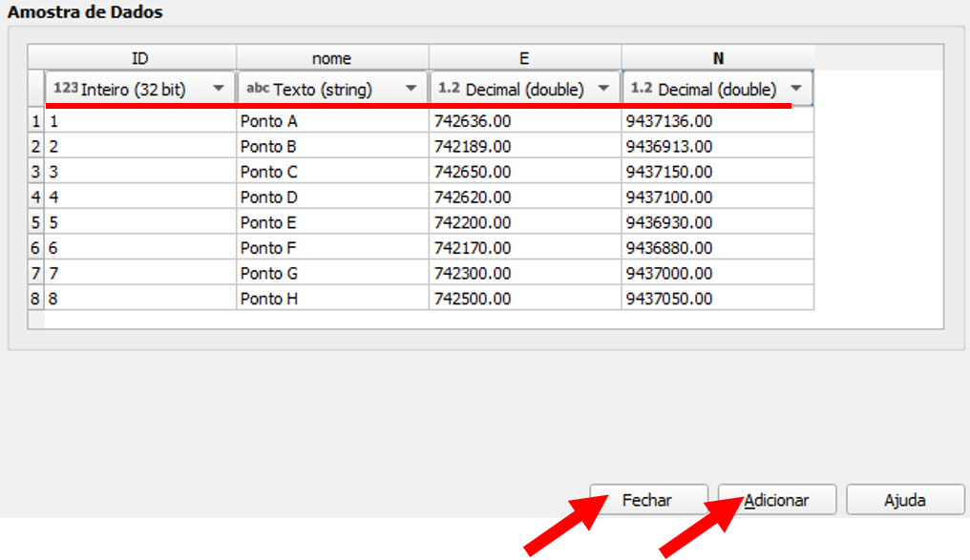Select row header number 8

[36, 299]
